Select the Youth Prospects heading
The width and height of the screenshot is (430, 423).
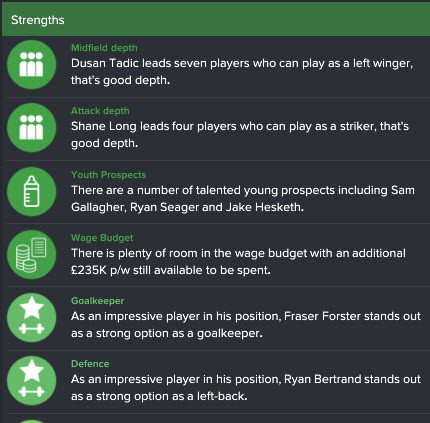coord(108,175)
